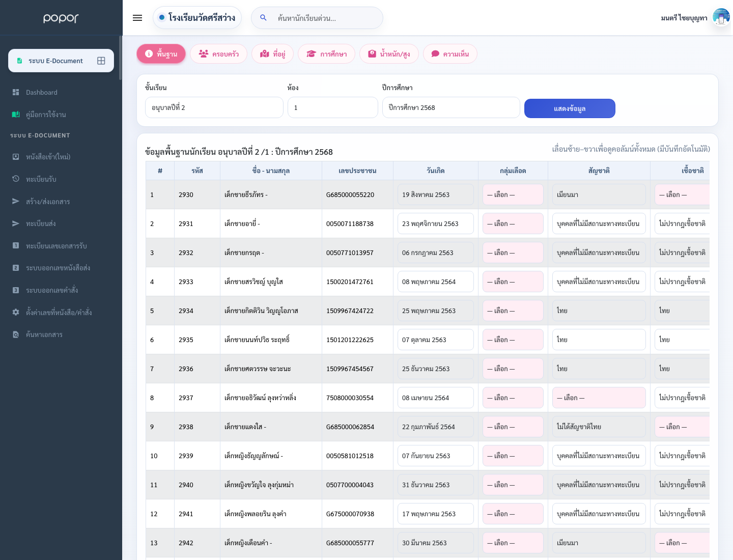Viewport: 733px width, 560px height.
Task: Click the username มนตรี ไชยบุญทา
Action: coord(684,18)
